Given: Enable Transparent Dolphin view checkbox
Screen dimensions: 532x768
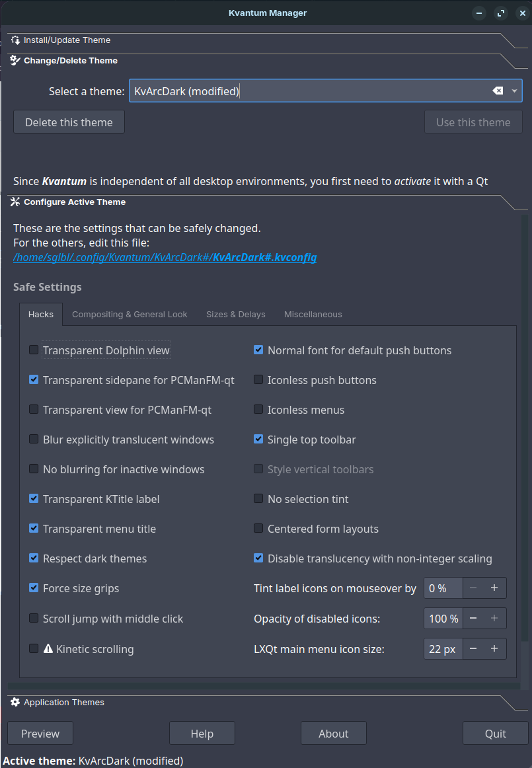Looking at the screenshot, I should pos(34,350).
